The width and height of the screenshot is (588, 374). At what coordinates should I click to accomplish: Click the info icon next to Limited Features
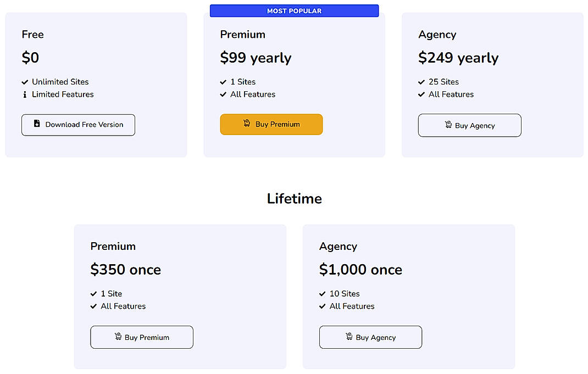[x=24, y=94]
